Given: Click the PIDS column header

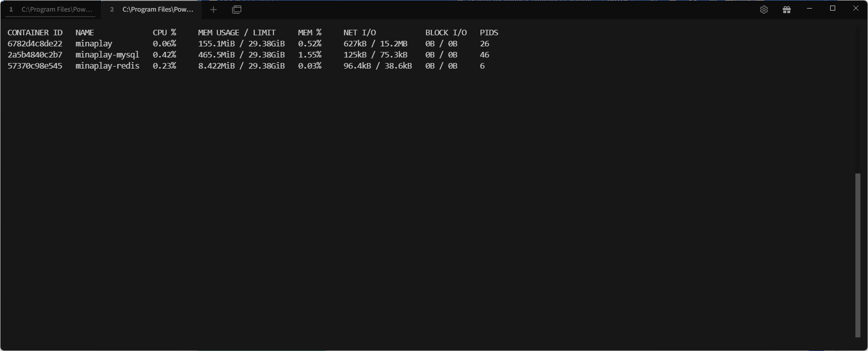Looking at the screenshot, I should (x=489, y=32).
